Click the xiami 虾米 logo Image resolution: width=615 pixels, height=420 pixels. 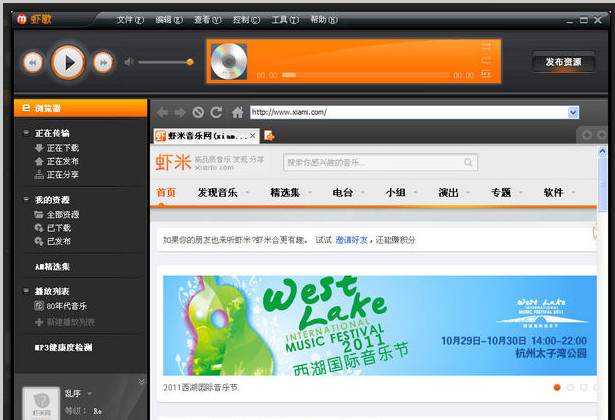(x=173, y=162)
